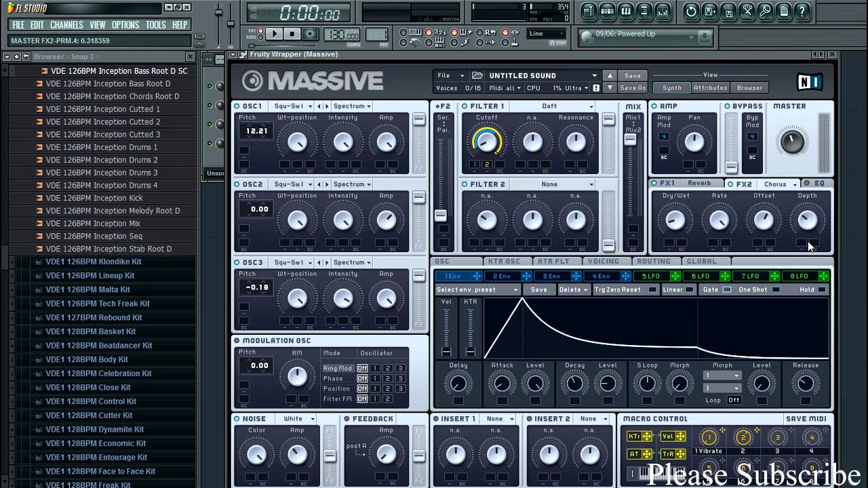Click the Massive preset Save button
868x488 pixels.
coord(633,75)
